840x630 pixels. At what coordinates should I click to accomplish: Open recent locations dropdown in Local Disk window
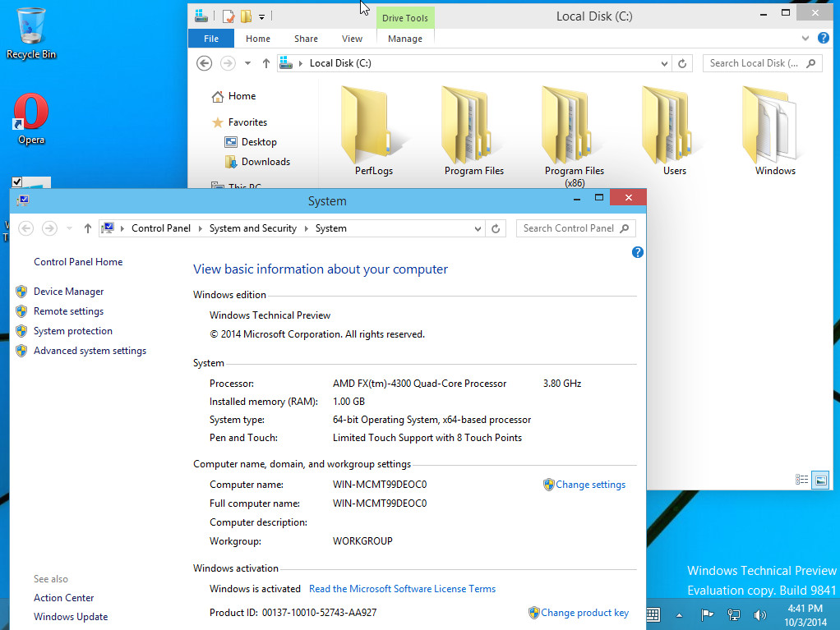[x=247, y=63]
